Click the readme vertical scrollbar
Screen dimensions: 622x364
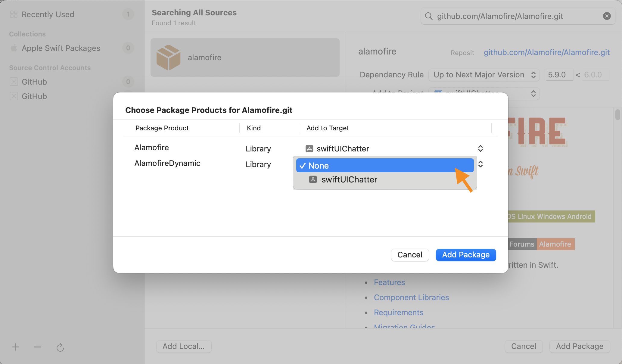pos(617,115)
